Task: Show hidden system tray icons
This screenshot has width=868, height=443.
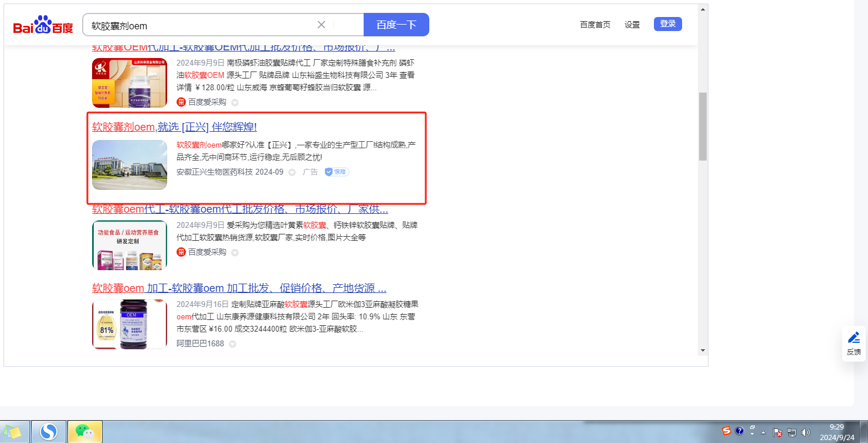Action: tap(764, 432)
